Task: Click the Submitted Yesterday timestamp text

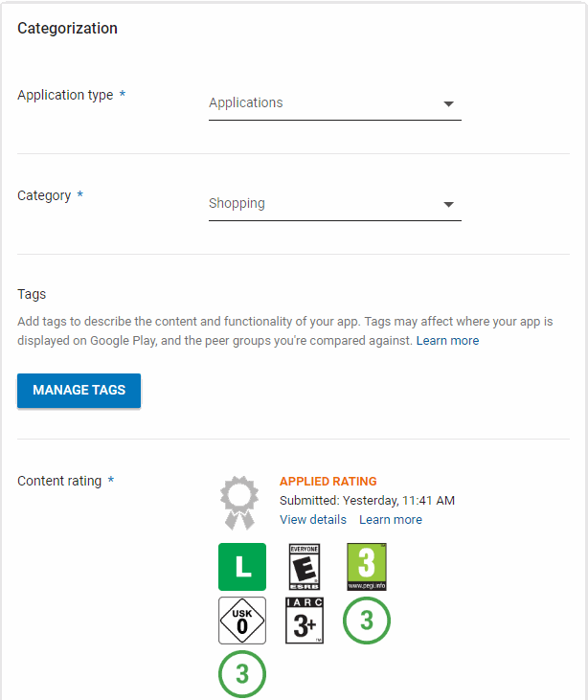Action: tap(367, 500)
